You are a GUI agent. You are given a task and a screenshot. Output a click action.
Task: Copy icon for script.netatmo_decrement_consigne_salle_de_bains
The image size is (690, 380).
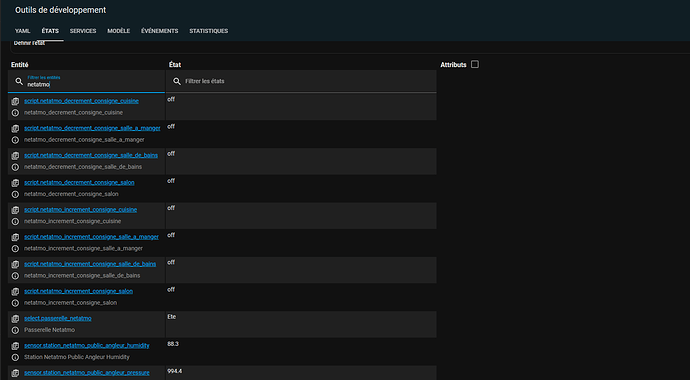click(15, 156)
